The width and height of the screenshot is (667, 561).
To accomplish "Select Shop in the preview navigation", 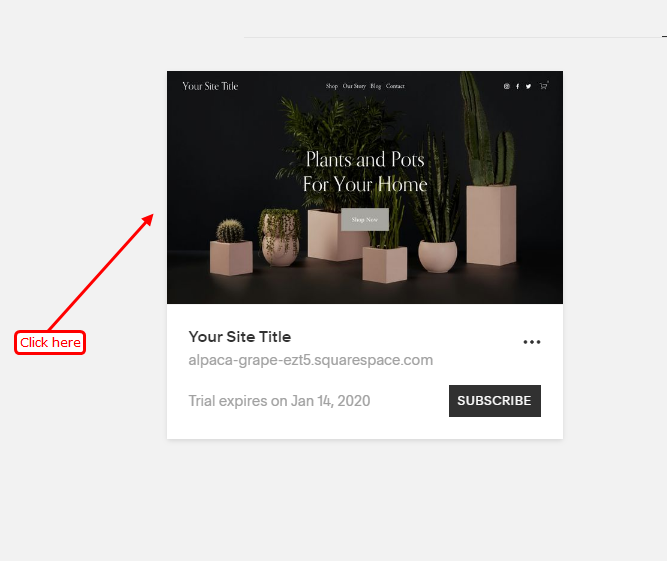I will [332, 86].
